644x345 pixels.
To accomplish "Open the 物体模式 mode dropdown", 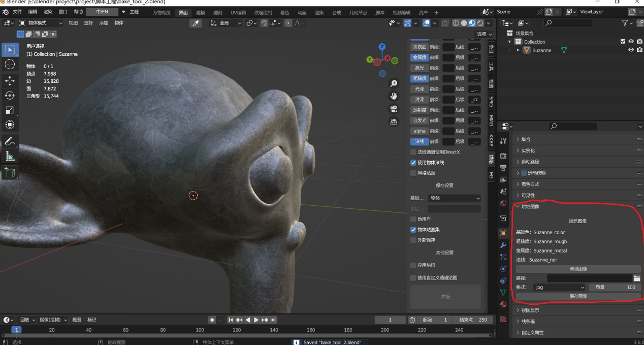I will (x=41, y=23).
